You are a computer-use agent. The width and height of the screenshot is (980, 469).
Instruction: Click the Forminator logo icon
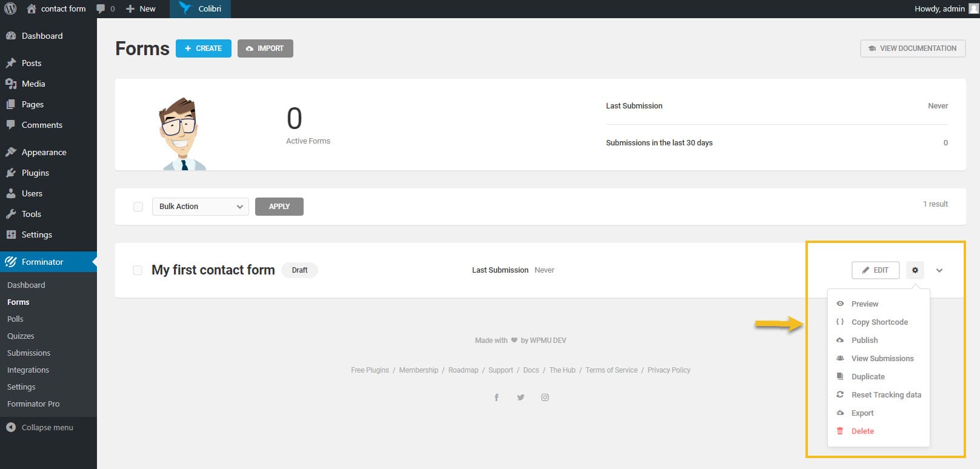11,262
